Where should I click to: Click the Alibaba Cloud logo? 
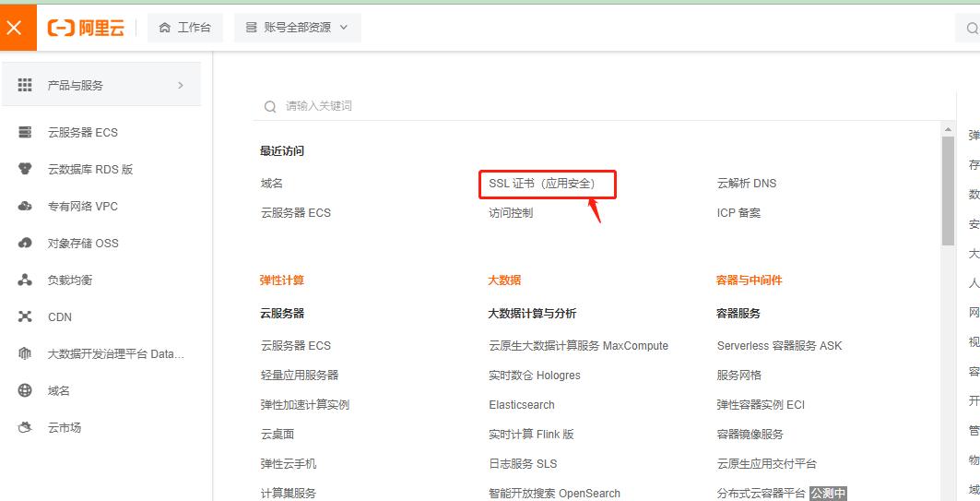(87, 28)
